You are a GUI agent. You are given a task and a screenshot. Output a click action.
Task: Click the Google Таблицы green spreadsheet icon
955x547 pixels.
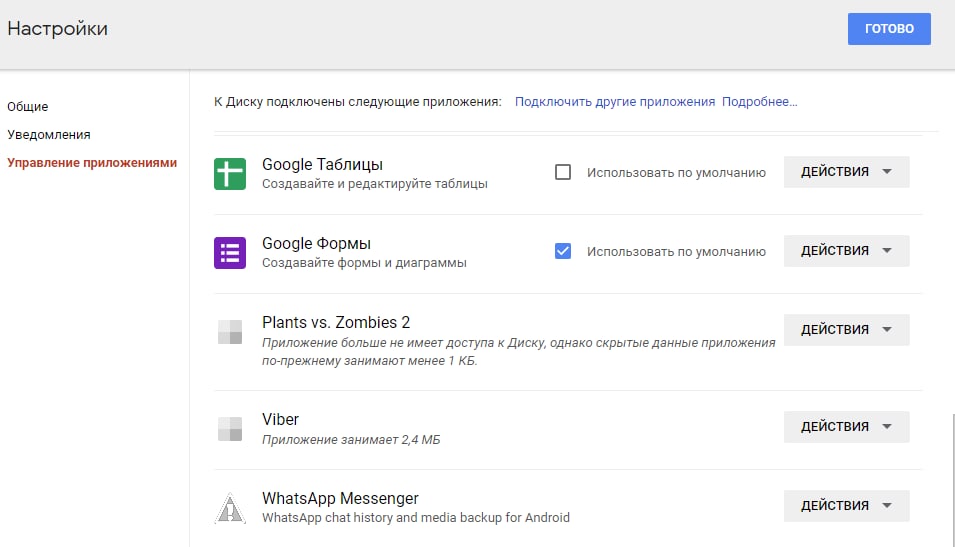[230, 174]
